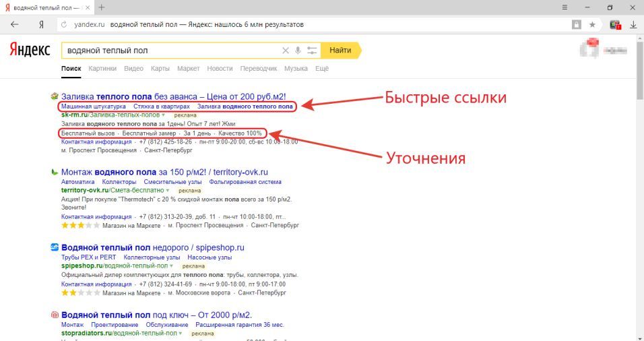Open the Расширенная гарантия 36 мес. link
This screenshot has height=341, width=644.
tap(239, 325)
